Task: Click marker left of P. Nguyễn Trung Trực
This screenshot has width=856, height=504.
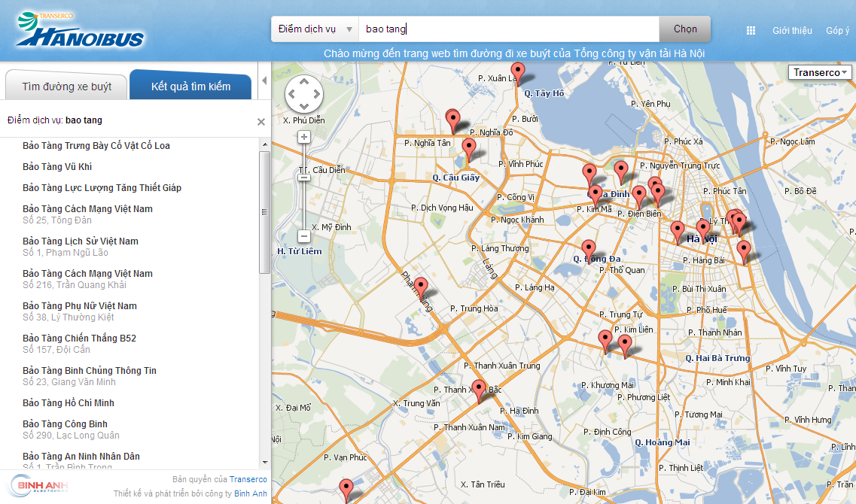Action: coord(620,172)
